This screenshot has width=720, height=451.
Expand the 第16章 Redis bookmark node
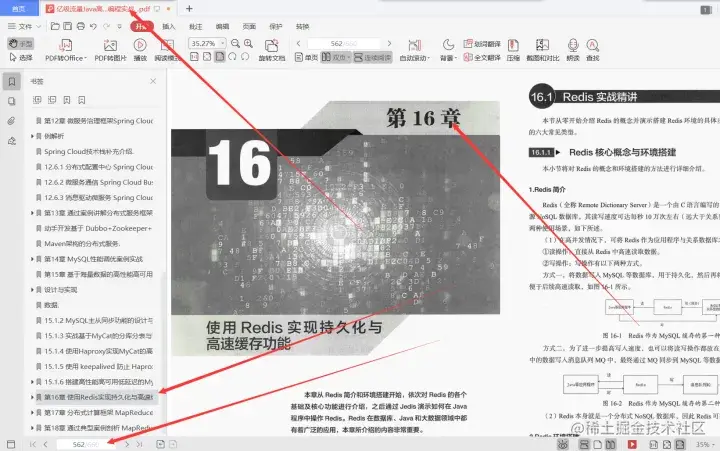[x=32, y=397]
